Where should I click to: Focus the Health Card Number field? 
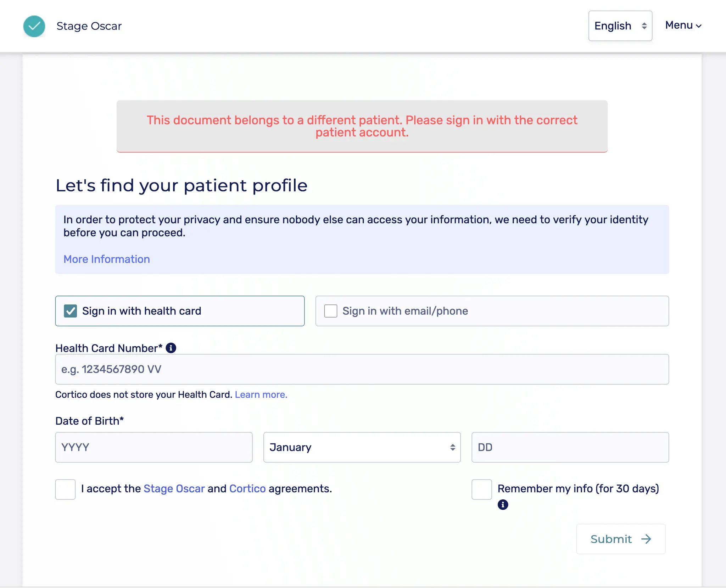point(362,369)
